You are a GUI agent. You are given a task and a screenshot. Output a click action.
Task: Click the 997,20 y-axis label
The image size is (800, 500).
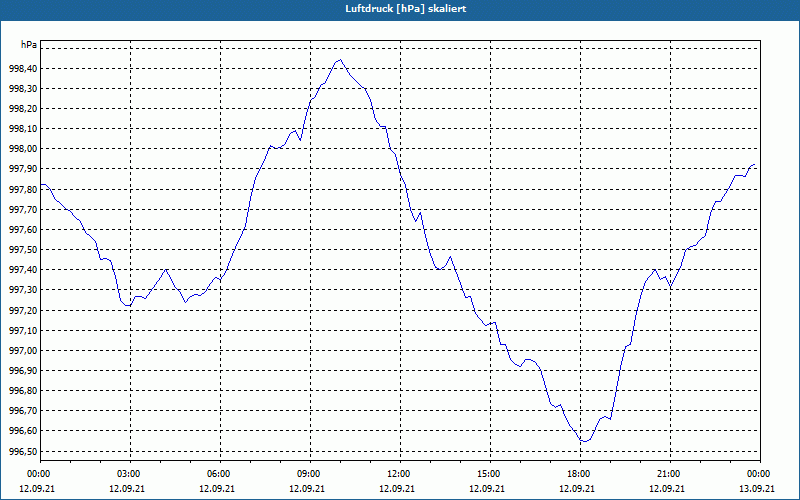point(23,311)
